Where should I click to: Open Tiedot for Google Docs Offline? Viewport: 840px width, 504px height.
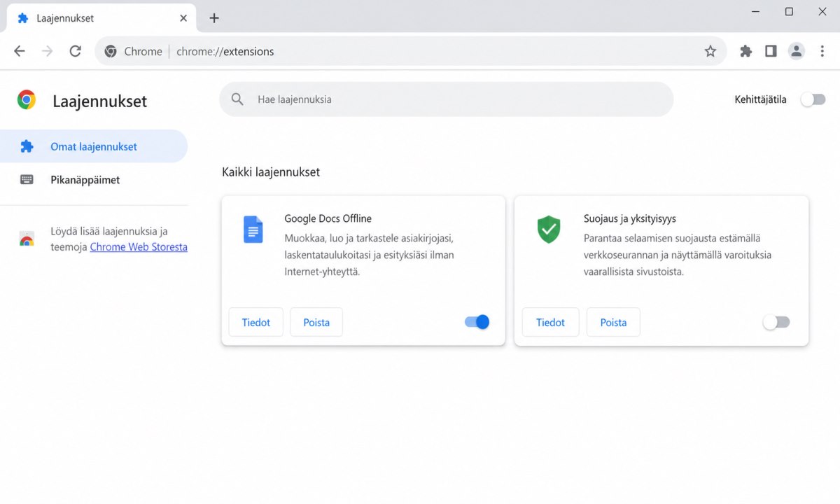[256, 322]
